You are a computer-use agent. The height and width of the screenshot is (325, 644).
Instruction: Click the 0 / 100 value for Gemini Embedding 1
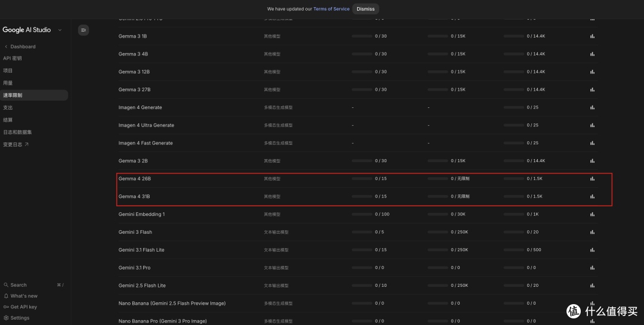point(382,214)
